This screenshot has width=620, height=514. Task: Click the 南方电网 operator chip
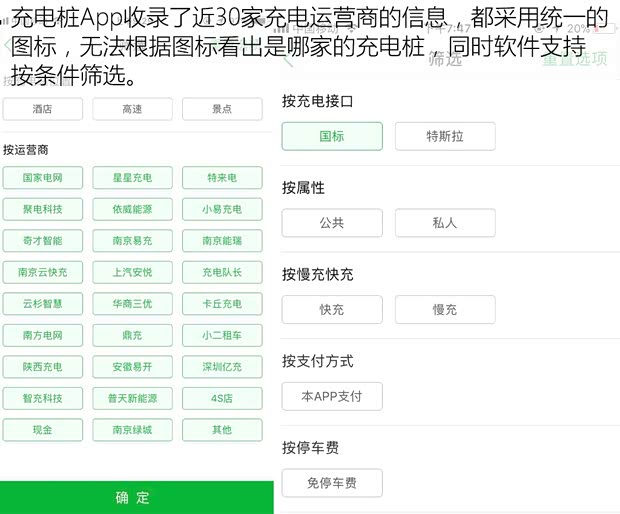point(43,335)
